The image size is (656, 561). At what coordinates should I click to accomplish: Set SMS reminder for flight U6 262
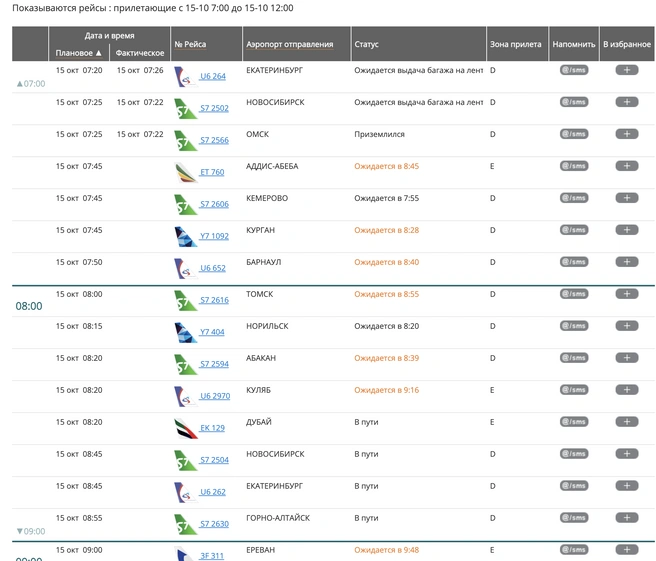click(x=574, y=486)
